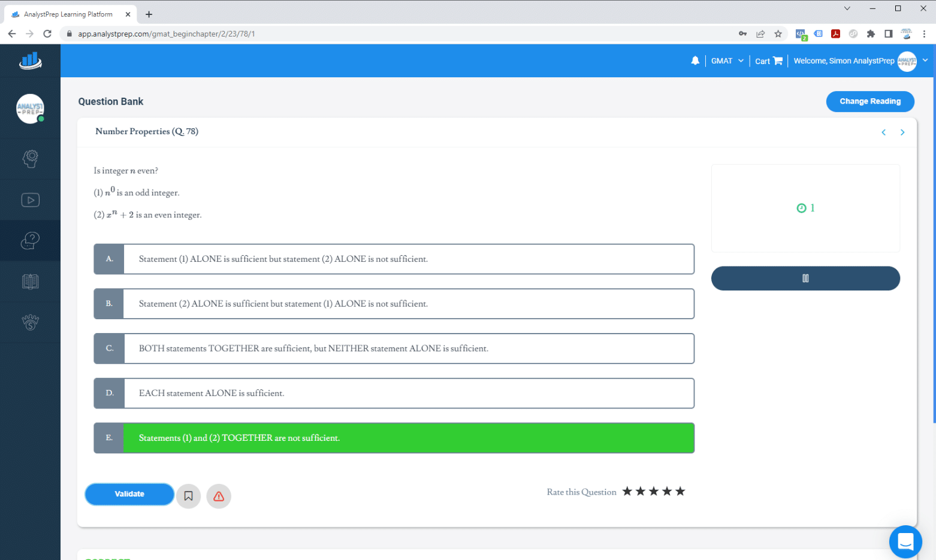Click the Change Reading button
The height and width of the screenshot is (560, 936).
[x=870, y=101]
